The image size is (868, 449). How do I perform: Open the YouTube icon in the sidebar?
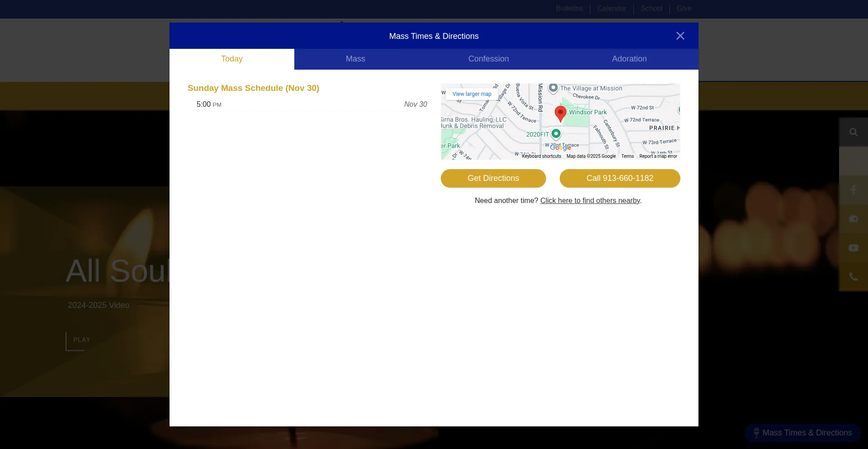coord(853,248)
